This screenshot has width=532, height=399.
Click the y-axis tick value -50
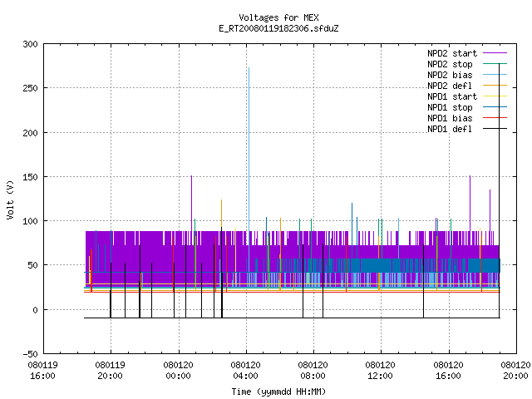click(x=30, y=354)
